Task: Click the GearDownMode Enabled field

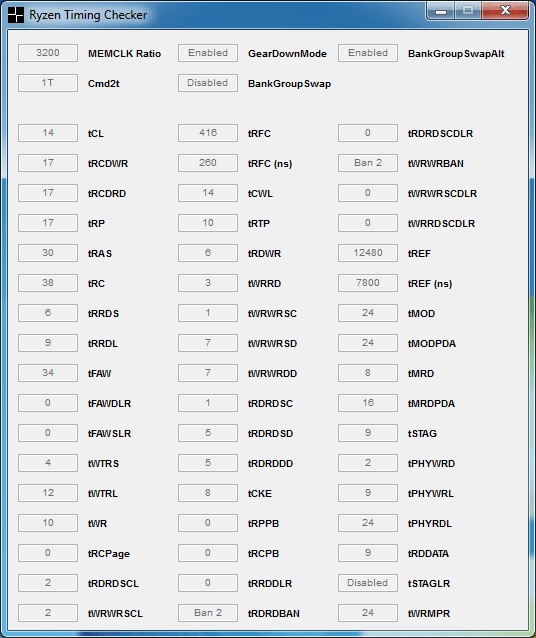Action: coord(208,53)
